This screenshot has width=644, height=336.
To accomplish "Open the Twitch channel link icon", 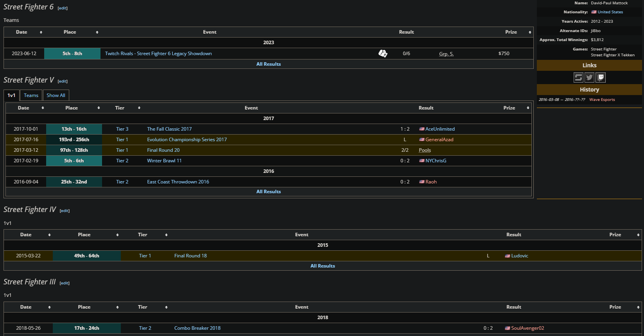I will coord(601,77).
